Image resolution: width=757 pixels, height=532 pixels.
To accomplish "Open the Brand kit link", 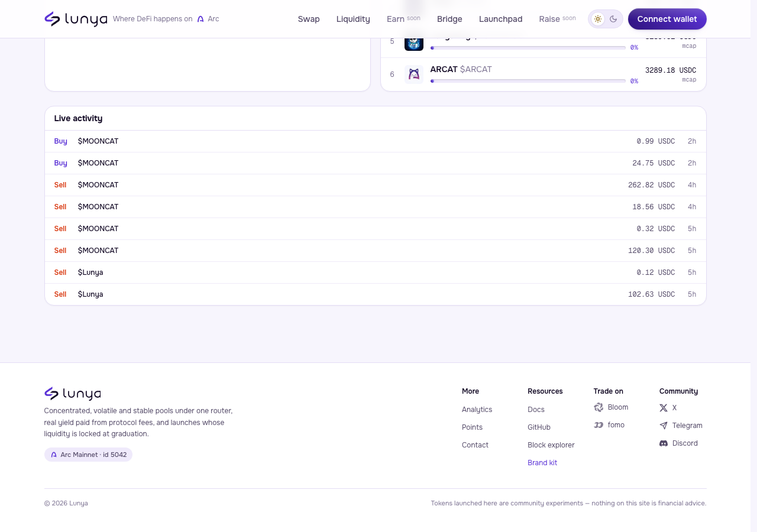I will tap(542, 463).
